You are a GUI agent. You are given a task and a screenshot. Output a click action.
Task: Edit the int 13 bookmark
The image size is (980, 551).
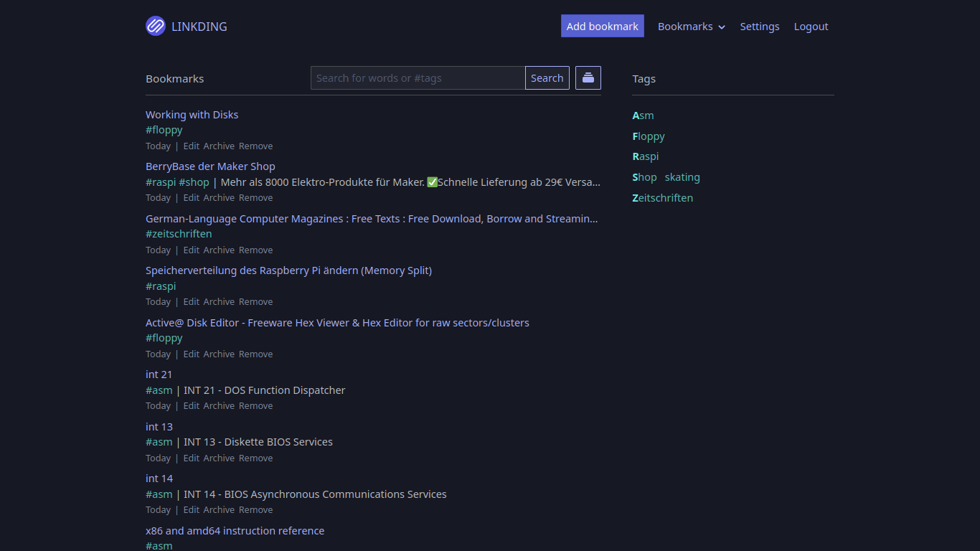point(191,458)
